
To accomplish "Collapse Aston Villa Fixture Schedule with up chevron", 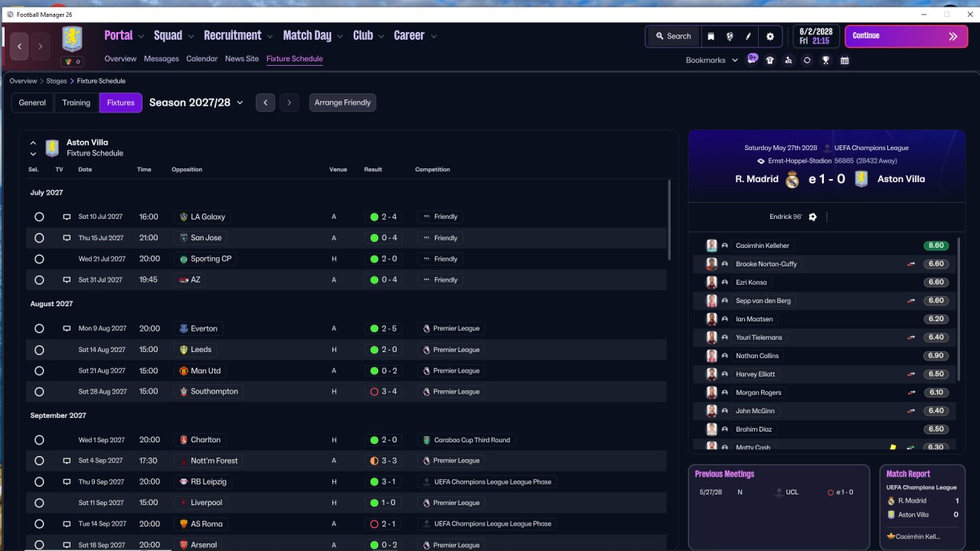I will tap(33, 142).
